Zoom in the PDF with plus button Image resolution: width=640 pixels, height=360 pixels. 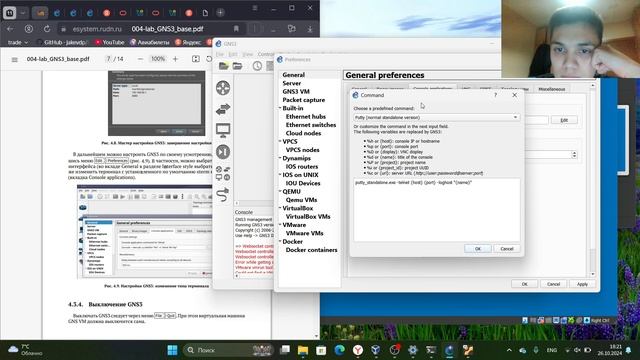click(175, 59)
